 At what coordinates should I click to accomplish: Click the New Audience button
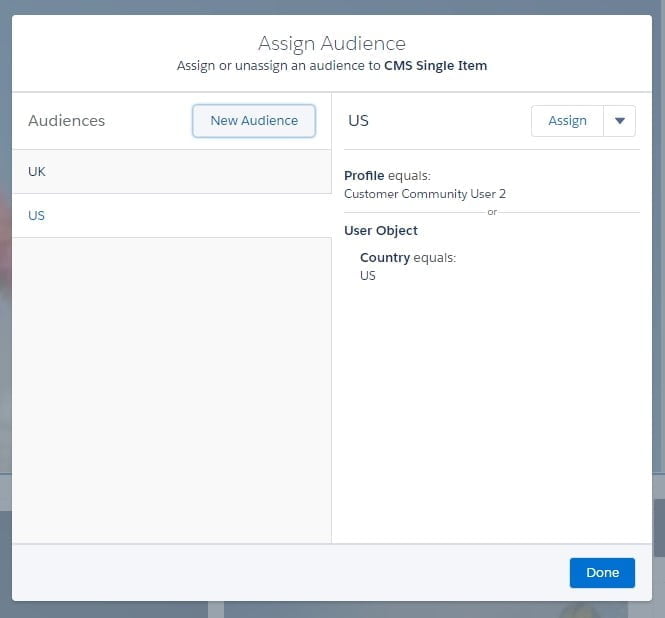tap(254, 121)
